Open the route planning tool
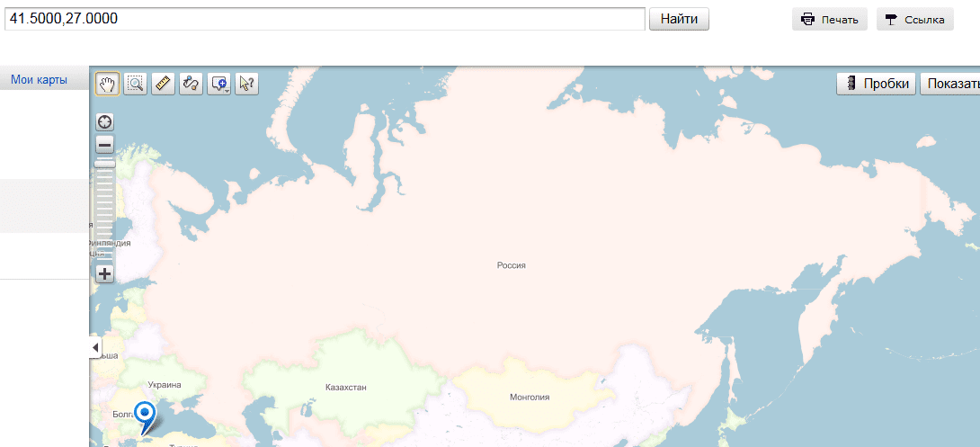Viewport: 980px width, 447px height. click(x=192, y=84)
